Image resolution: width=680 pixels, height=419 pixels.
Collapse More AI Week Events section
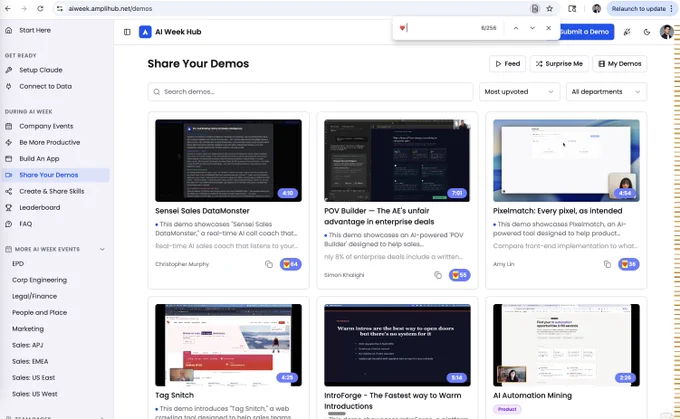(x=102, y=249)
